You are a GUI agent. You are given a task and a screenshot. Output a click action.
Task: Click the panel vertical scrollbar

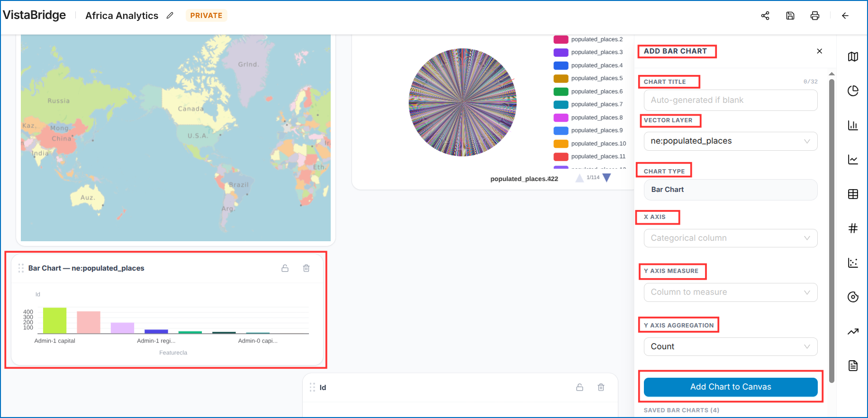coord(832,230)
